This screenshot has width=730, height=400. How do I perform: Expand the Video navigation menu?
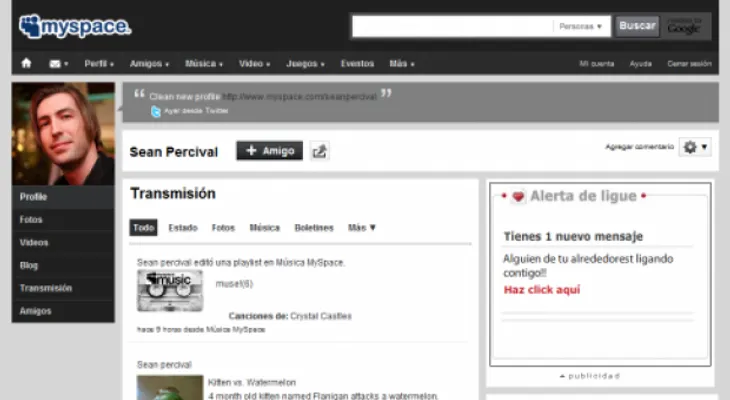point(254,63)
